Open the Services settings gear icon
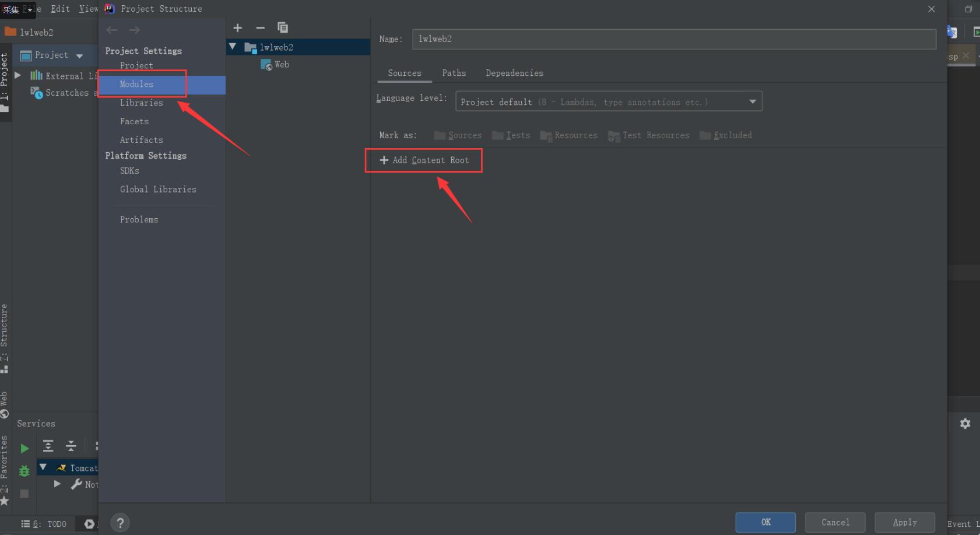The height and width of the screenshot is (535, 980). [x=965, y=424]
